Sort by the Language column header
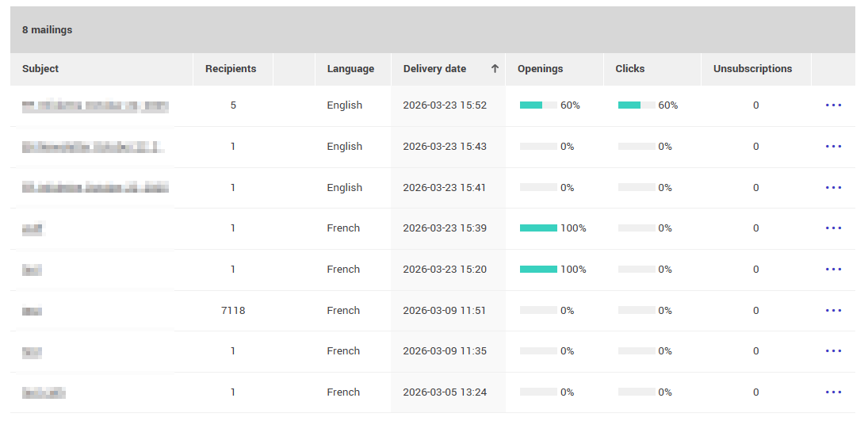868x421 pixels. 350,69
